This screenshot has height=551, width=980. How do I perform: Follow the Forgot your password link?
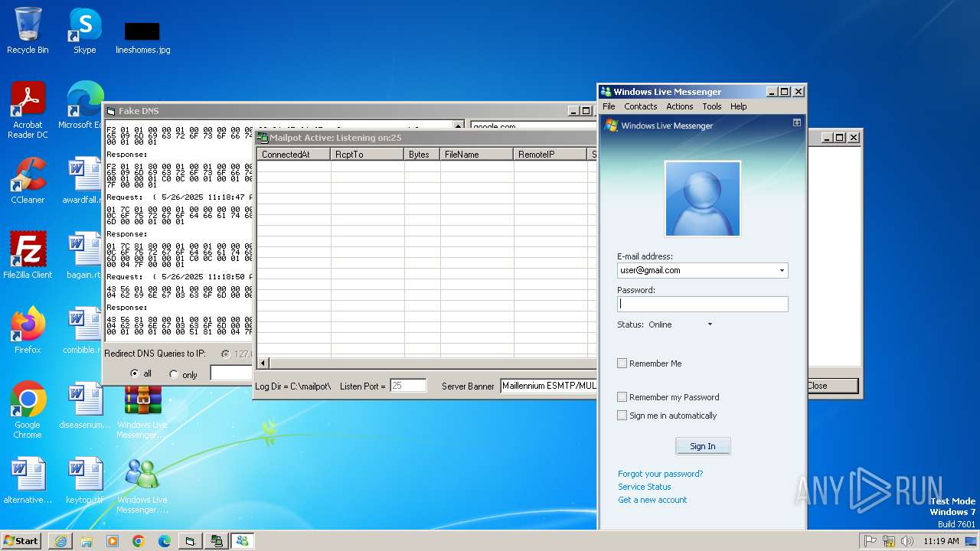pos(661,474)
